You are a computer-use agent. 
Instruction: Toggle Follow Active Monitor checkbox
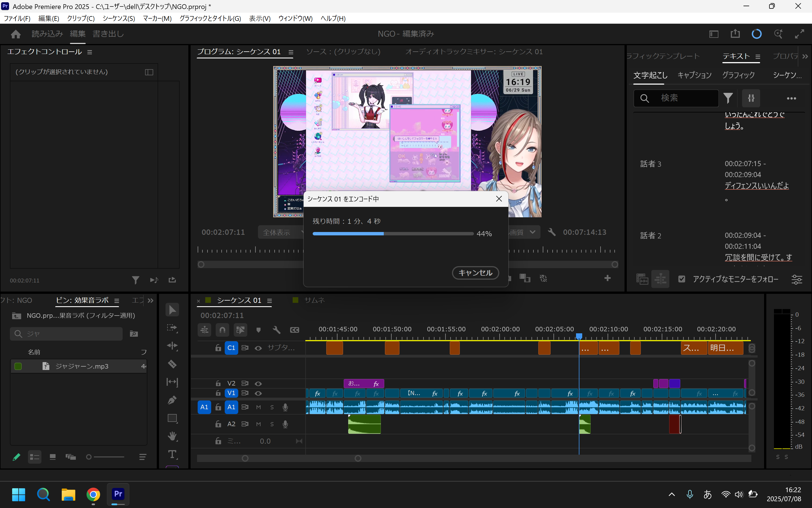pos(681,279)
